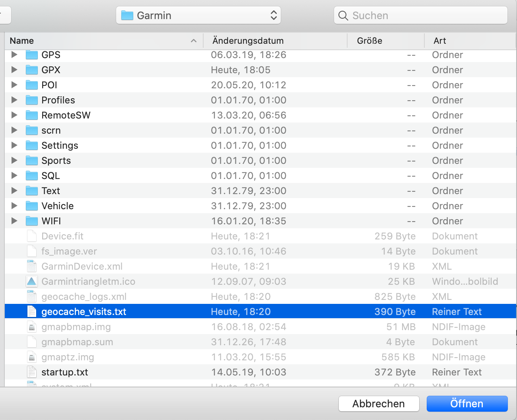Image resolution: width=517 pixels, height=420 pixels.
Task: Select the geocache_visits.txt file name
Action: pos(84,311)
